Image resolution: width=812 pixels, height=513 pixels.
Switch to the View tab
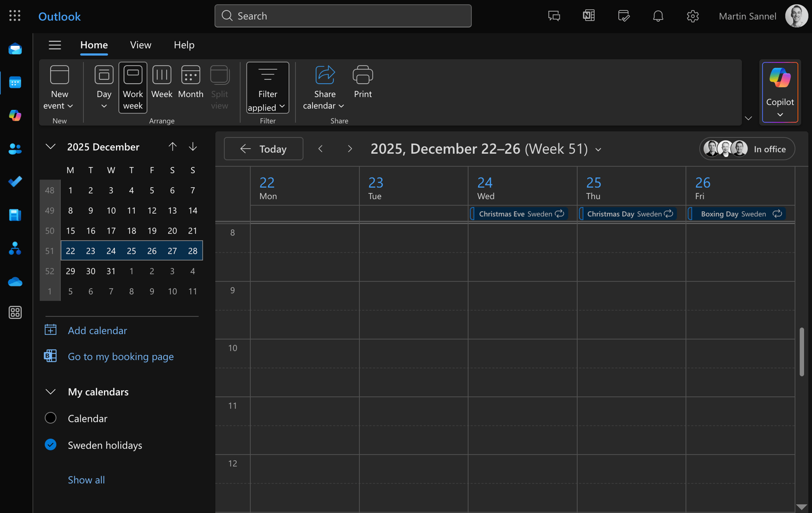[141, 45]
